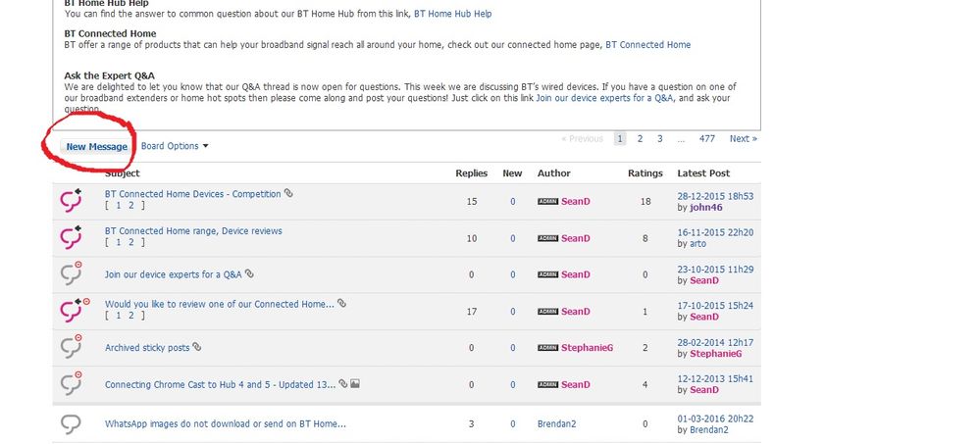
Task: Open thread 'Connecting Chrome Cast to Hub 4 and 5'
Action: coord(220,384)
